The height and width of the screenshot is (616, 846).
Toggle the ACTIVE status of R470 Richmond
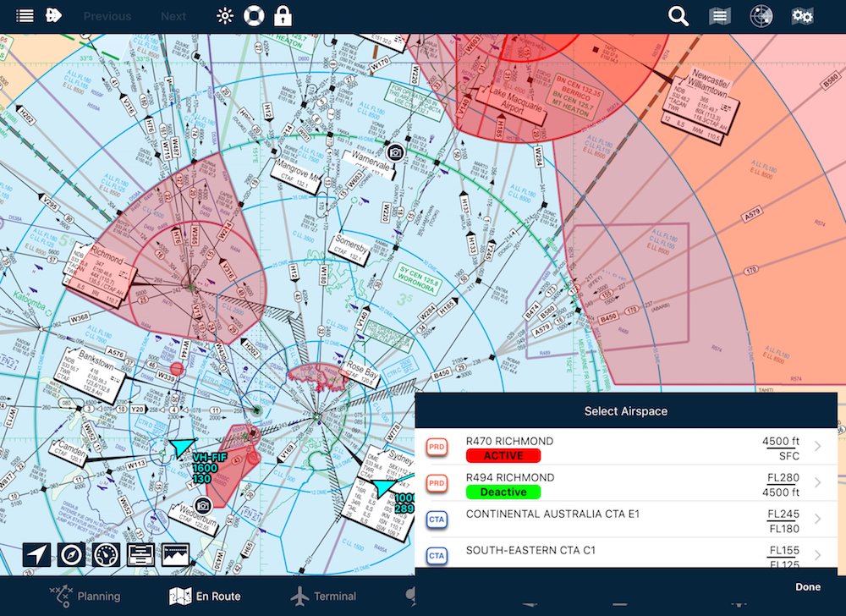pos(503,456)
